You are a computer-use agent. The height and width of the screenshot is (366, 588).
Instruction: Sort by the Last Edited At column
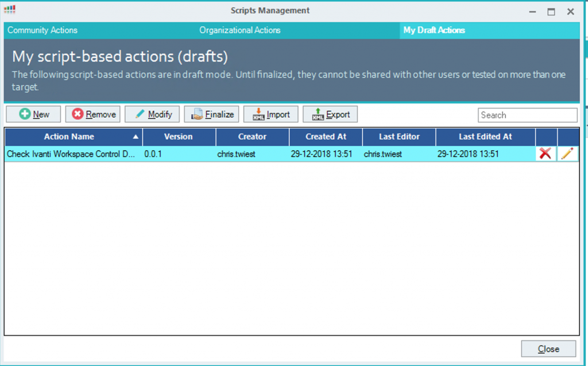pyautogui.click(x=485, y=137)
